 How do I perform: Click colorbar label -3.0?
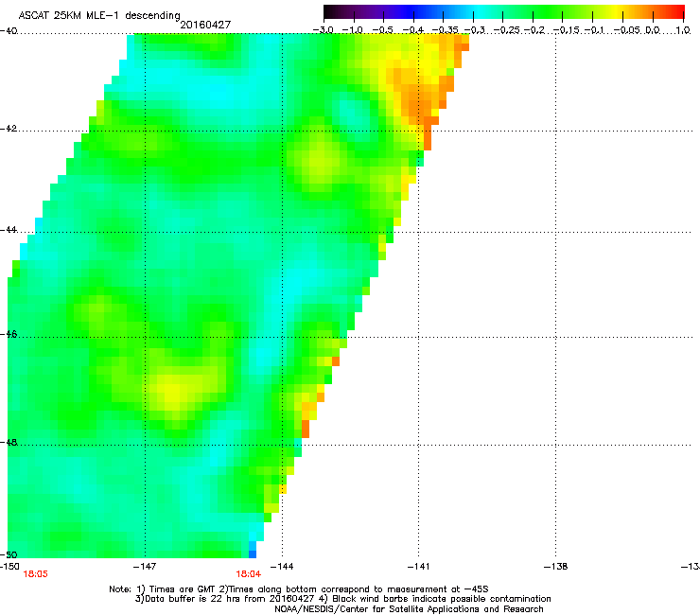point(324,30)
